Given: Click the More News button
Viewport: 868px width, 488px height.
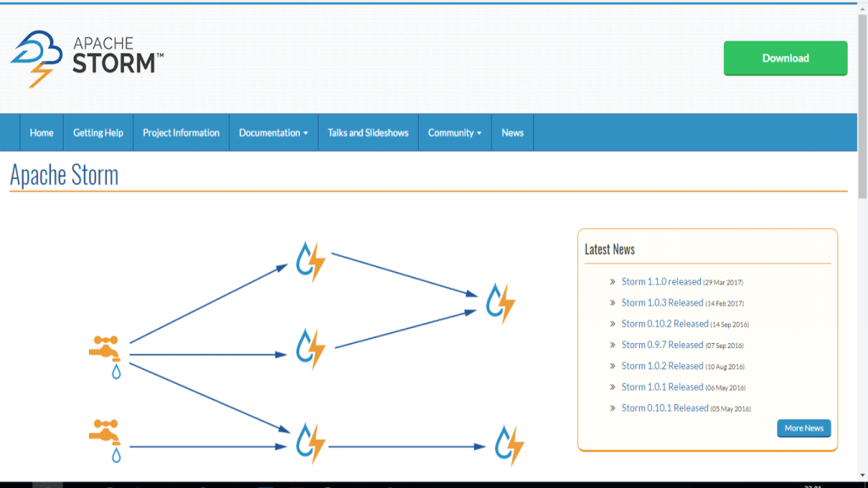Looking at the screenshot, I should click(x=804, y=428).
